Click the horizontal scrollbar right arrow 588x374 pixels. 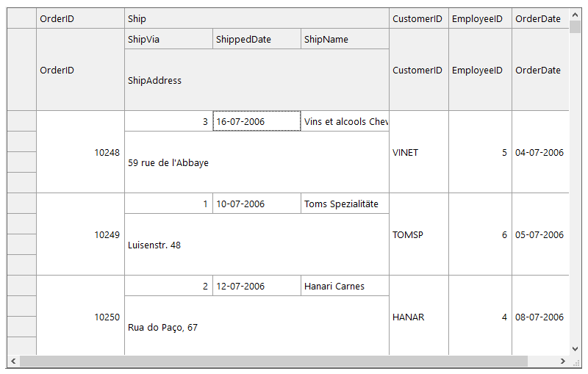tap(563, 361)
